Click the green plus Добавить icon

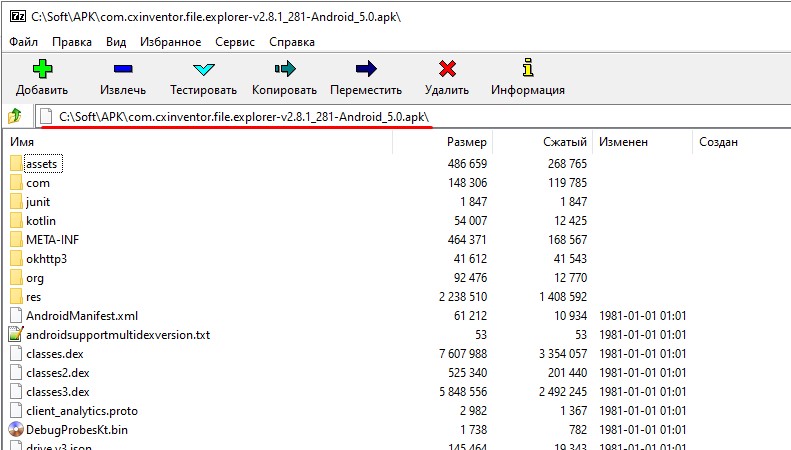click(42, 69)
